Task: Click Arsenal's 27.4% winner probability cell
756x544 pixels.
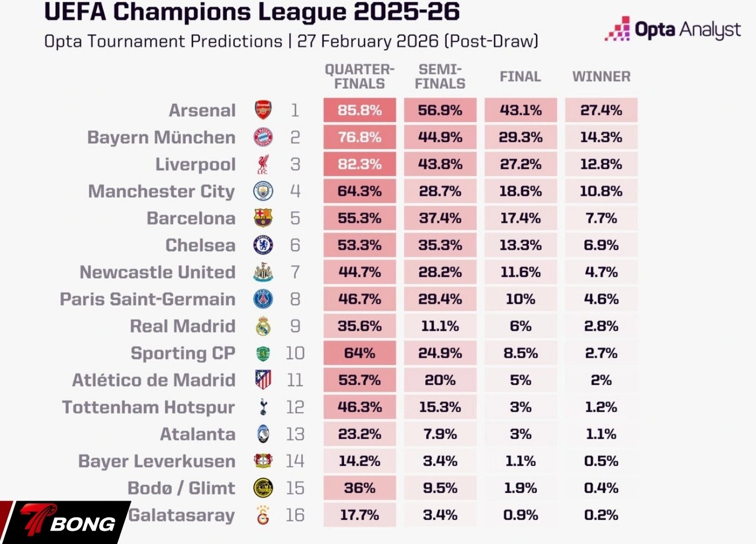Action: 601,111
